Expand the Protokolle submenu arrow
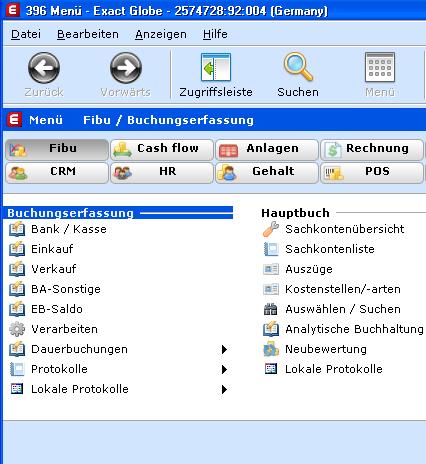 coord(224,369)
